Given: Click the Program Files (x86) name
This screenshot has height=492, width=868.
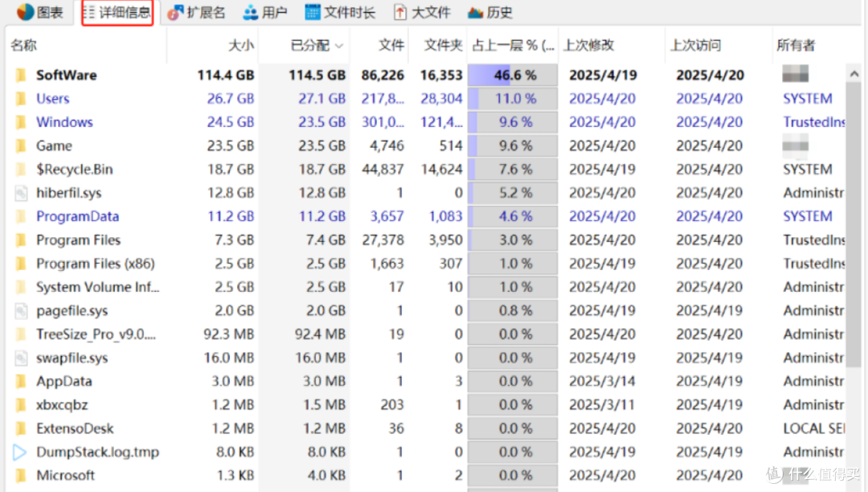Looking at the screenshot, I should pos(95,264).
